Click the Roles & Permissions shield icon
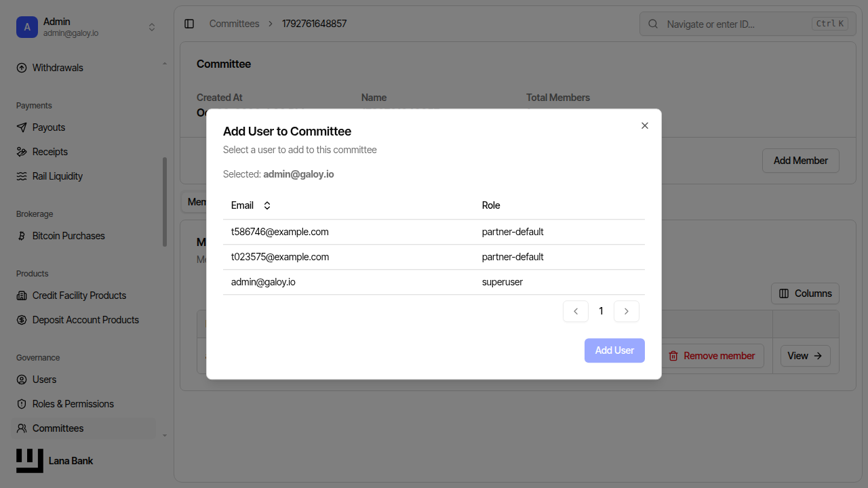 22,404
